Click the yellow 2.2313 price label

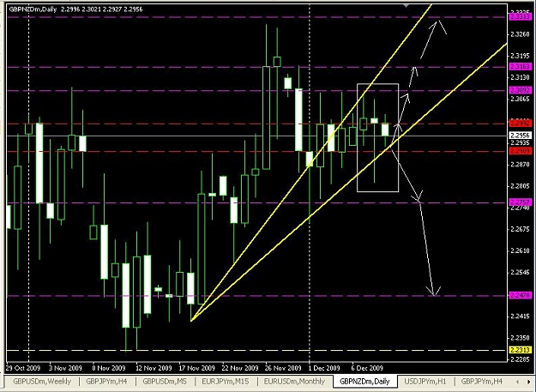click(520, 350)
